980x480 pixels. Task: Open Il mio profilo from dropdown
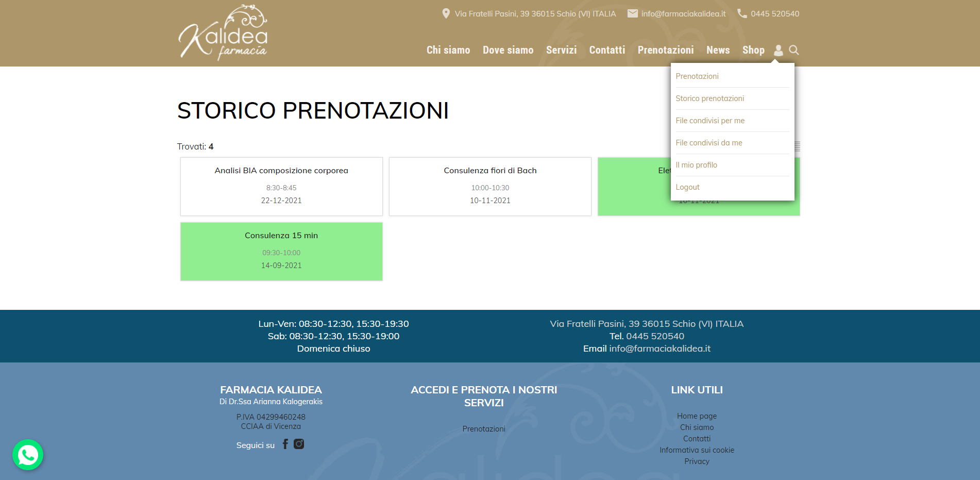pyautogui.click(x=696, y=165)
